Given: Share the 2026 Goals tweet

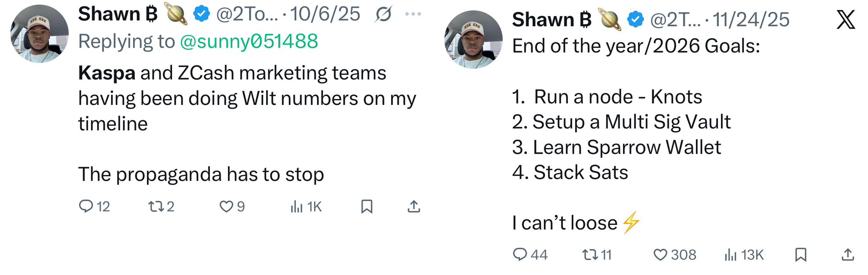Looking at the screenshot, I should click(x=848, y=255).
